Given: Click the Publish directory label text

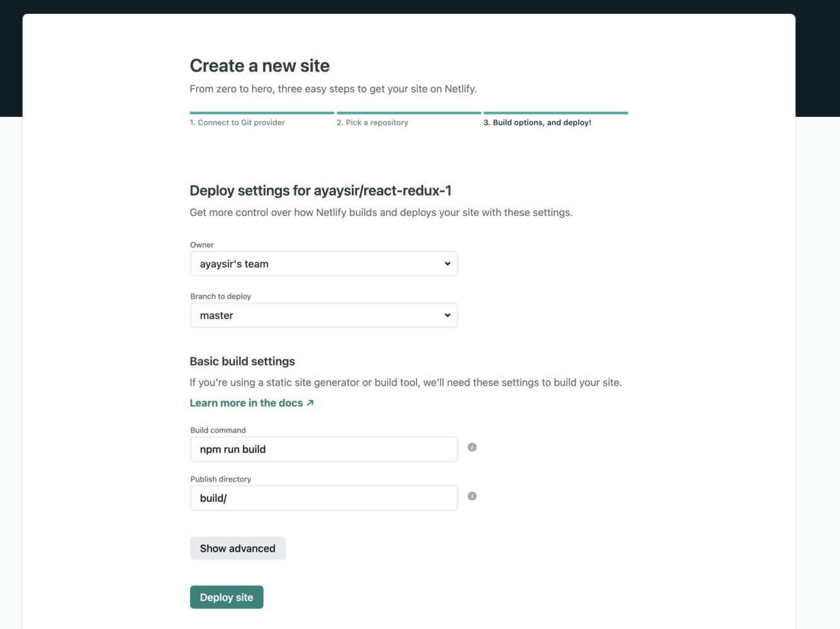Looking at the screenshot, I should (221, 479).
